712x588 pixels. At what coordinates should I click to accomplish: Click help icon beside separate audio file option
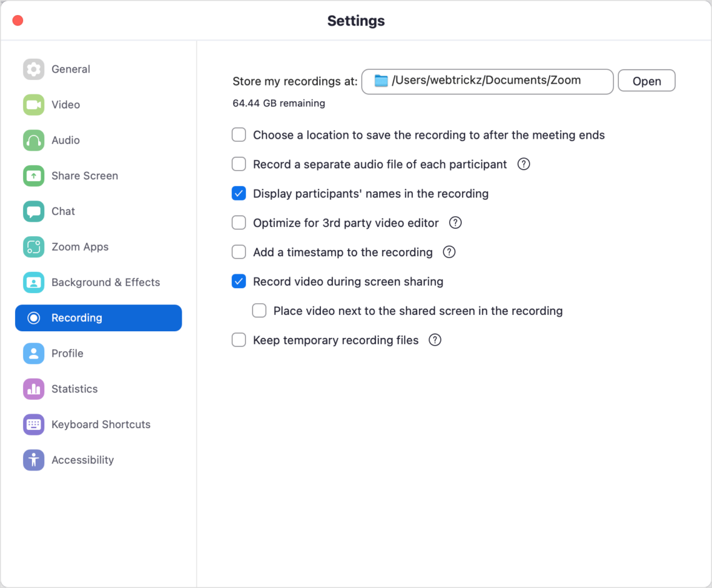click(x=524, y=164)
